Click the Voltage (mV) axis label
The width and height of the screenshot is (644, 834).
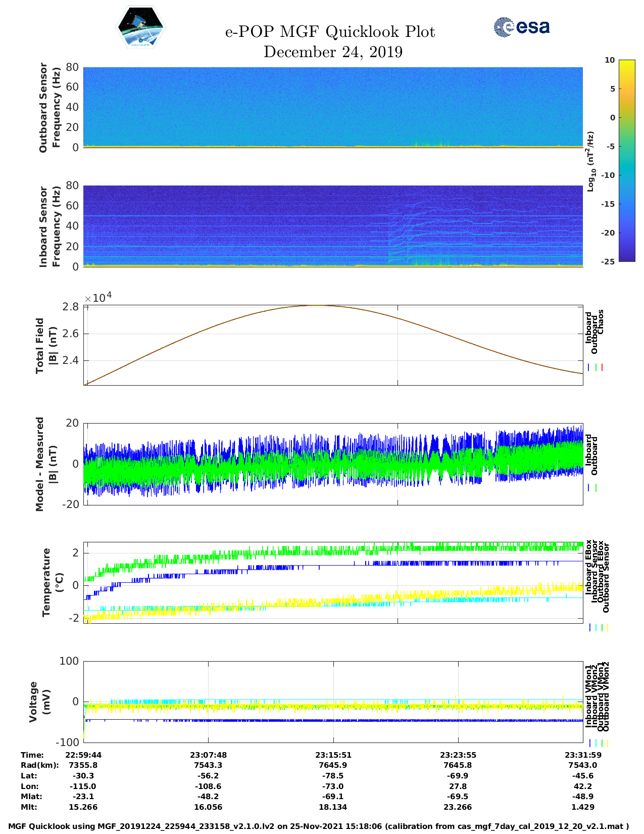point(39,702)
